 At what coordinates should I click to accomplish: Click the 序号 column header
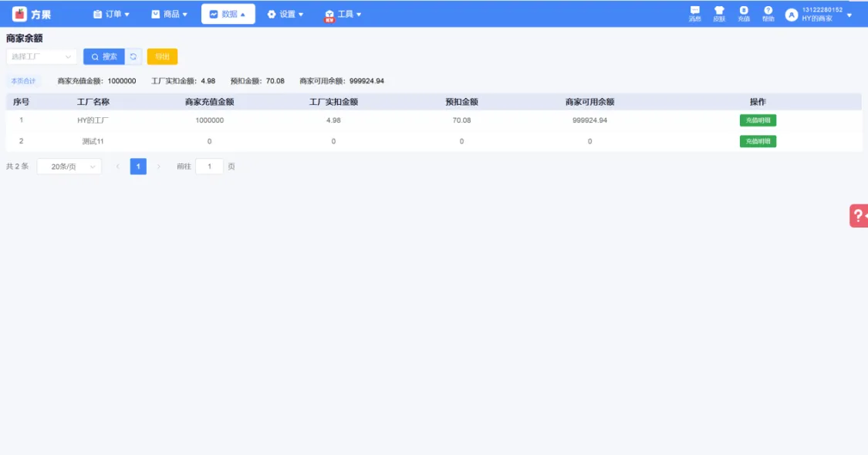(21, 102)
